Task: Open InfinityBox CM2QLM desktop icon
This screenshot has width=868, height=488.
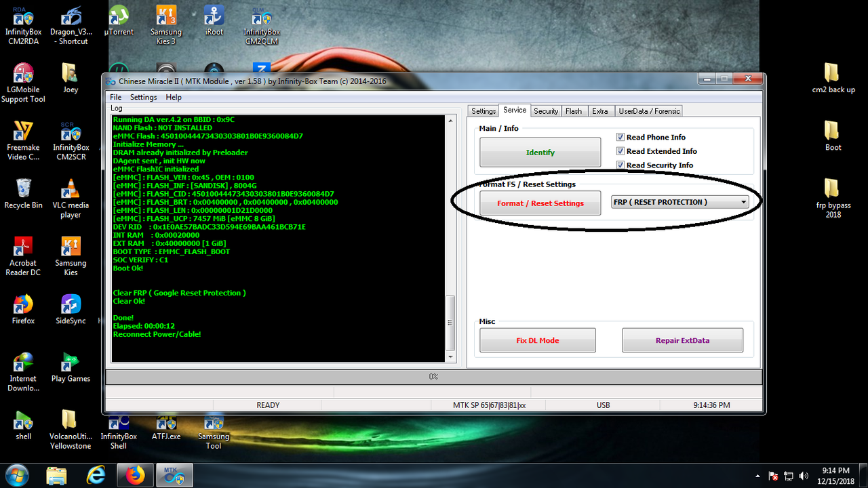Action: click(262, 24)
